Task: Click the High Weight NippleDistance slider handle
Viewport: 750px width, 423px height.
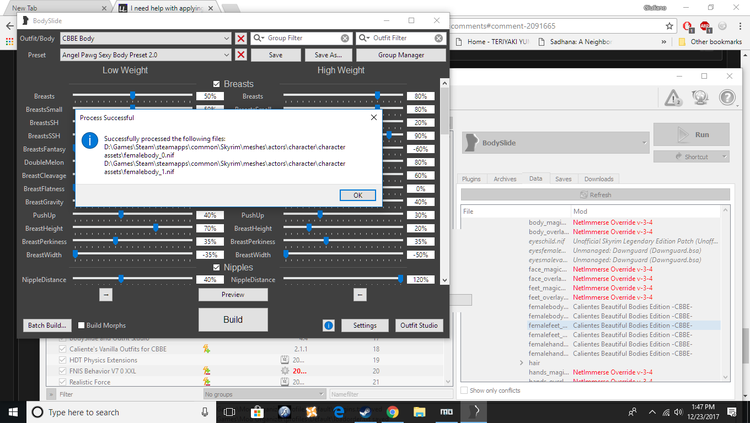Action: point(400,279)
